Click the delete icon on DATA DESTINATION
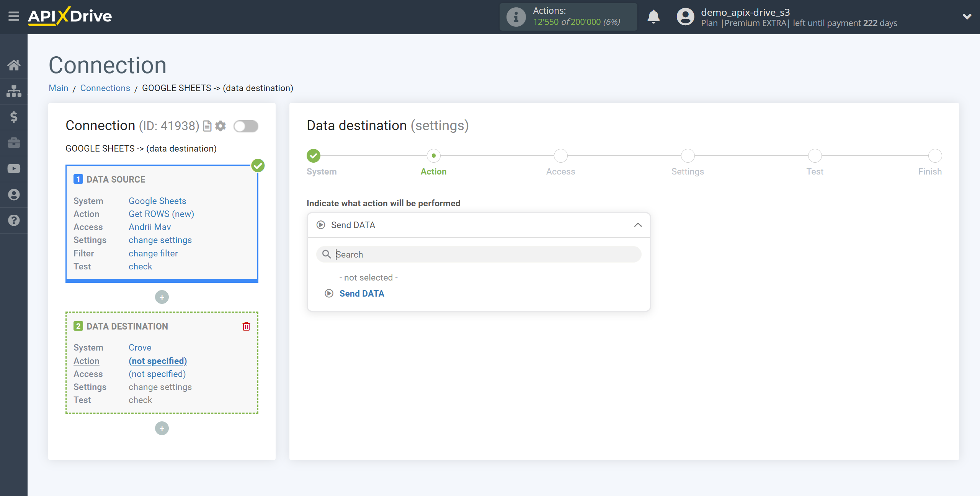Screen dimensions: 980x496 [246, 326]
